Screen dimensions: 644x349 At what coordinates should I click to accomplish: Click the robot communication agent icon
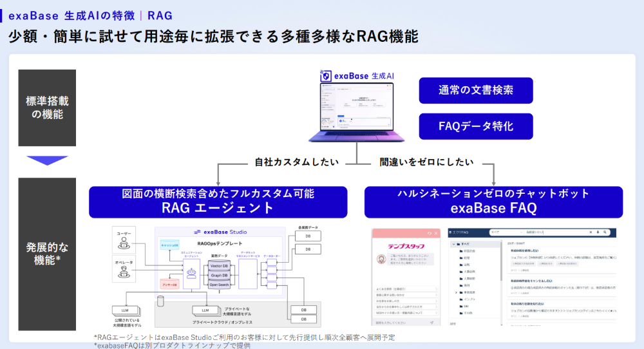(190, 272)
